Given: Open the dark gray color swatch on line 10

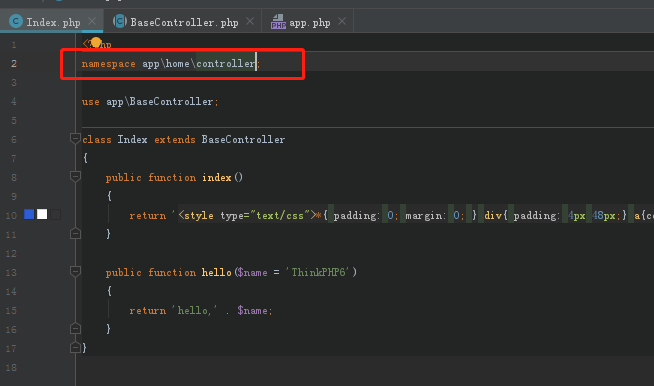Looking at the screenshot, I should click(x=55, y=214).
